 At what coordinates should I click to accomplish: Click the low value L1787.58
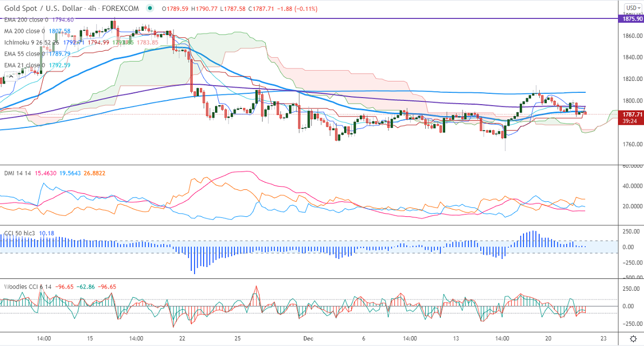pyautogui.click(x=233, y=9)
